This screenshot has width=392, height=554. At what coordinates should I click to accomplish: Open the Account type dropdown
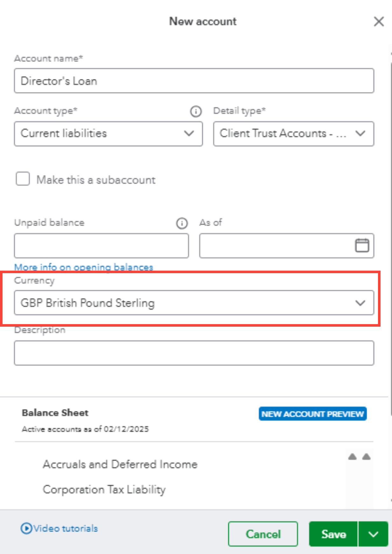click(x=108, y=134)
